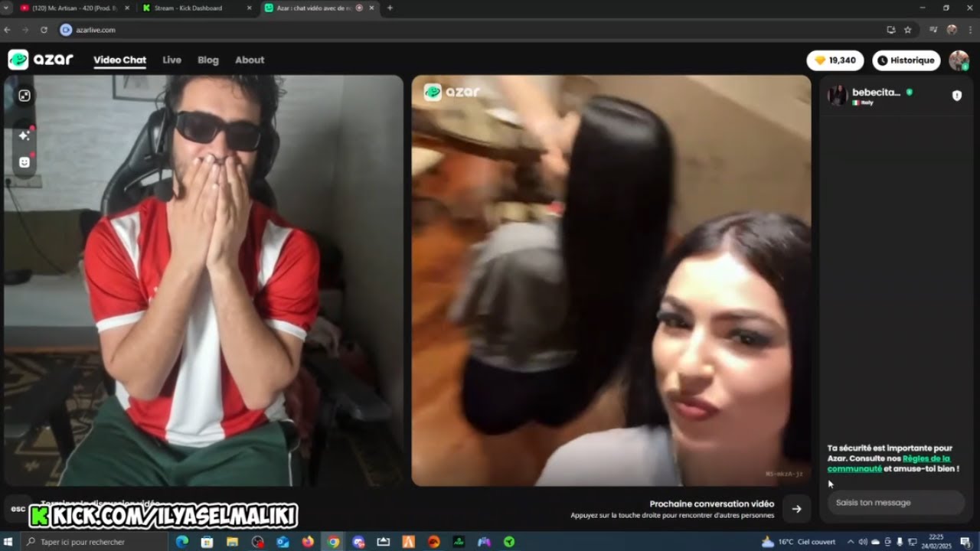The image size is (980, 551).
Task: Click the bebecita username in the chat panel
Action: 876,92
